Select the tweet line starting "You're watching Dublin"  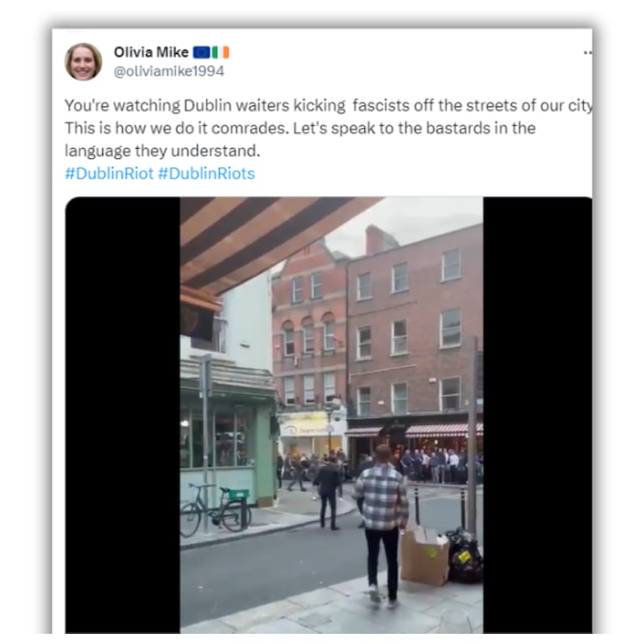(x=329, y=106)
